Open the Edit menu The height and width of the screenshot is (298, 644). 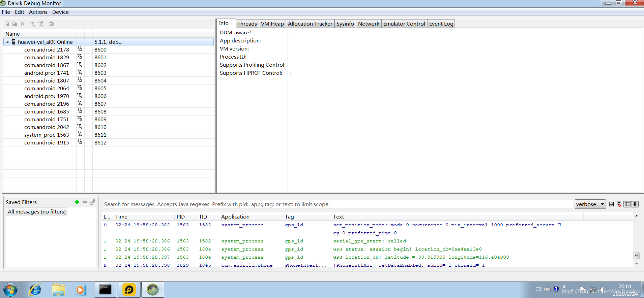(x=20, y=12)
